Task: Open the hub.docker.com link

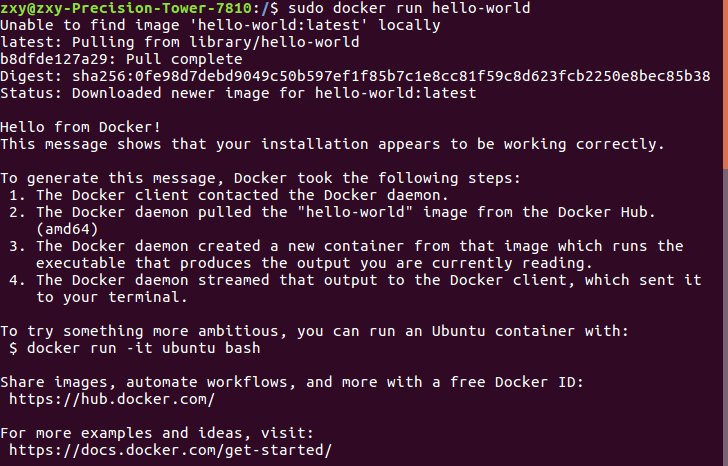Action: pyautogui.click(x=111, y=399)
